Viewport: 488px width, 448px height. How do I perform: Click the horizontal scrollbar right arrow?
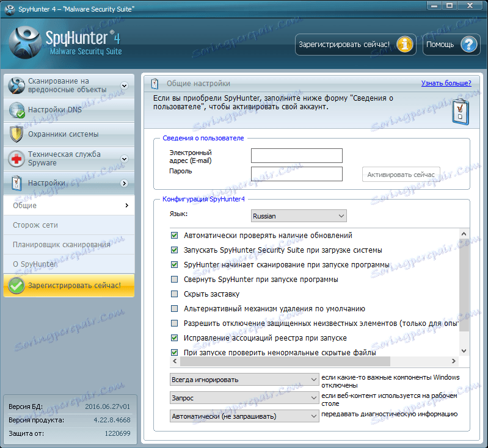click(453, 361)
